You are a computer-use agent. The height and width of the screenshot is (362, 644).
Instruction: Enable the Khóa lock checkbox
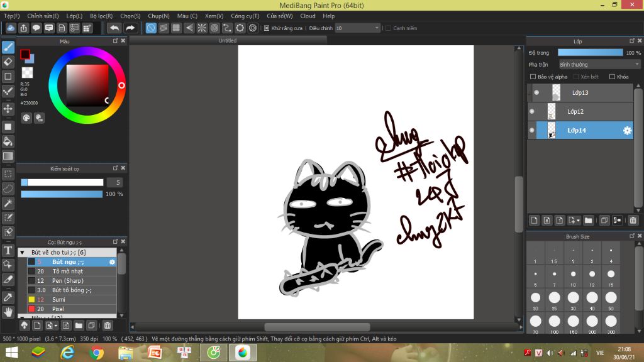tap(612, 77)
